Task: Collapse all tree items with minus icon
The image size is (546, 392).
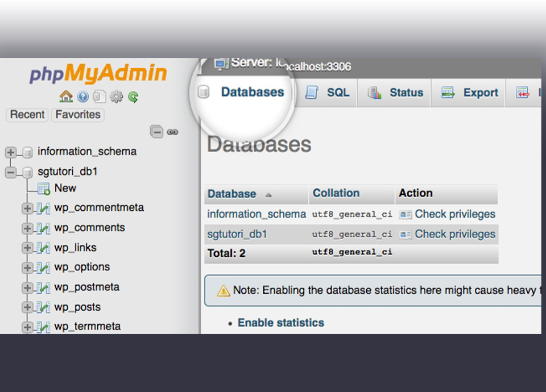Action: click(157, 132)
